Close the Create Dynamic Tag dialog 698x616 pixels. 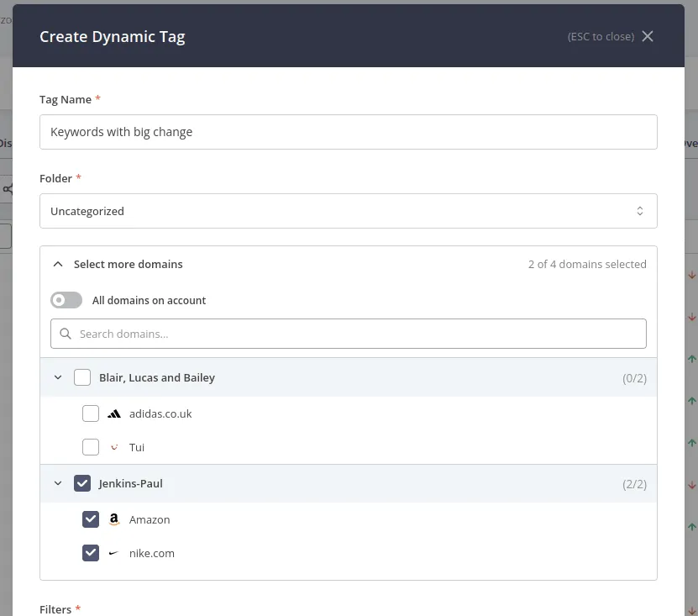pos(648,36)
